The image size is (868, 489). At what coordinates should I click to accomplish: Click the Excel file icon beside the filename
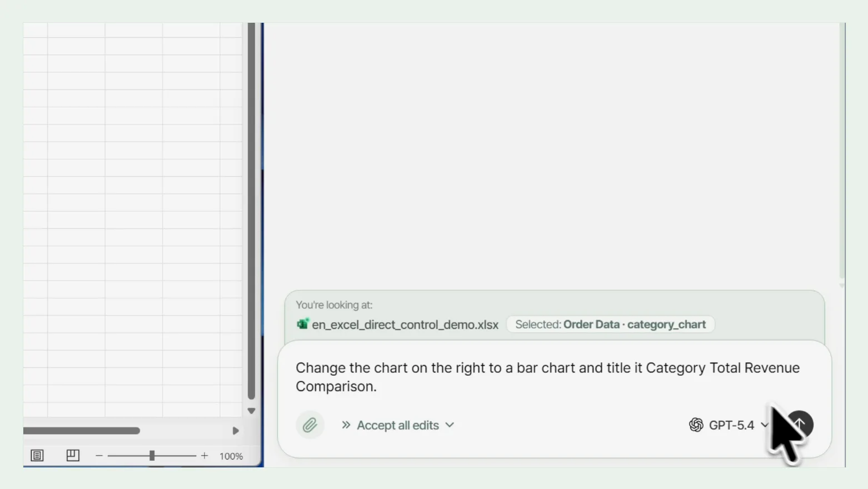[302, 324]
